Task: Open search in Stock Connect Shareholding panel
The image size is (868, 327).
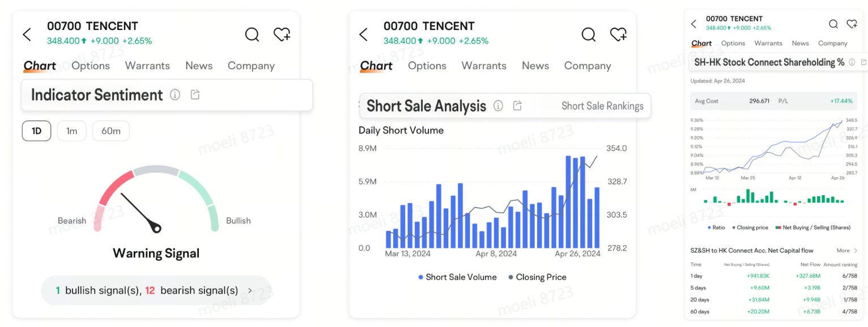Action: (833, 24)
